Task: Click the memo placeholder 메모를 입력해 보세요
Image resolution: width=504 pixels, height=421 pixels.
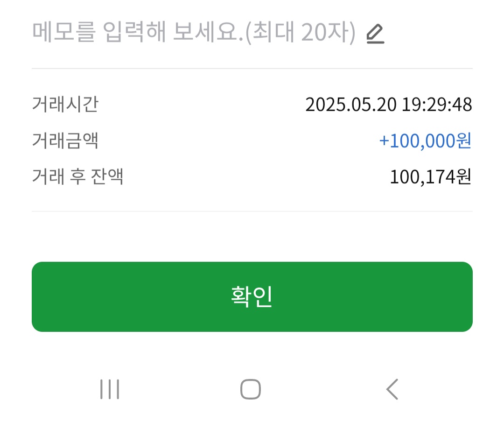Action: (138, 32)
